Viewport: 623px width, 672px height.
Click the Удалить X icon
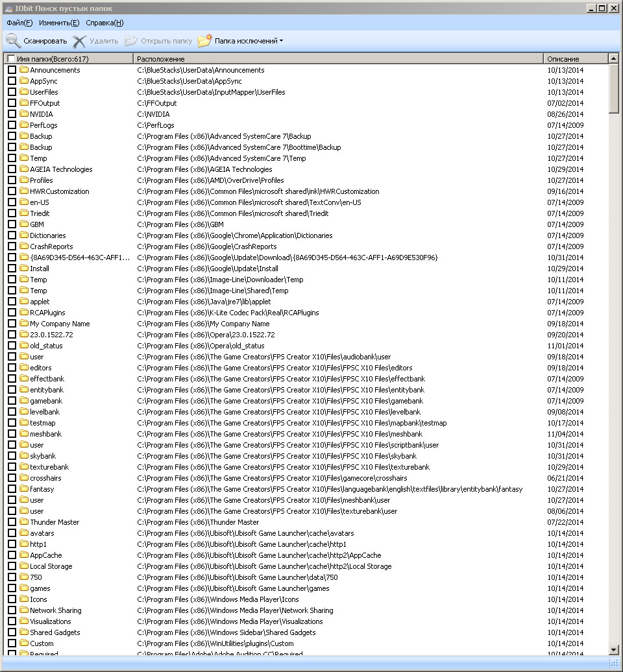coord(79,42)
